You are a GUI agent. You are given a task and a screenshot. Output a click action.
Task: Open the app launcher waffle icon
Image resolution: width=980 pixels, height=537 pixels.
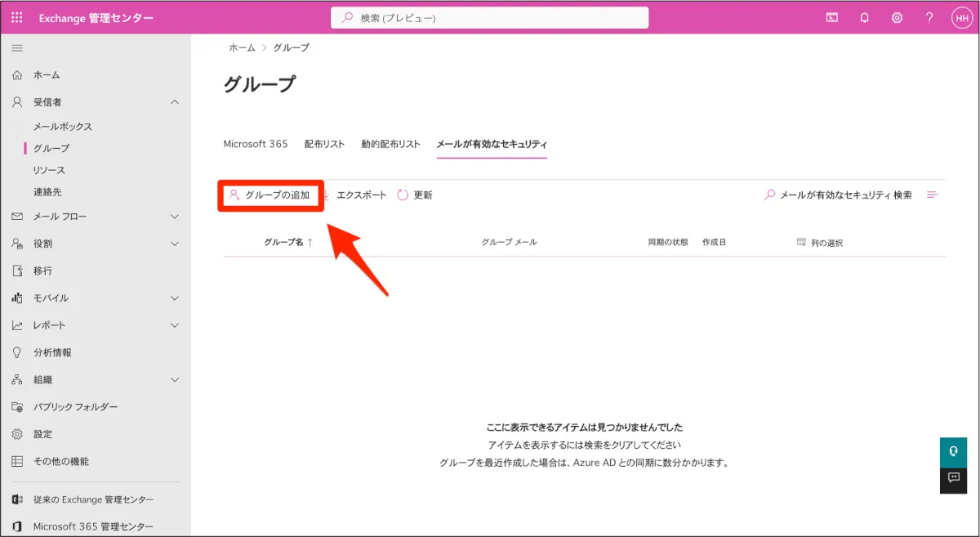17,17
